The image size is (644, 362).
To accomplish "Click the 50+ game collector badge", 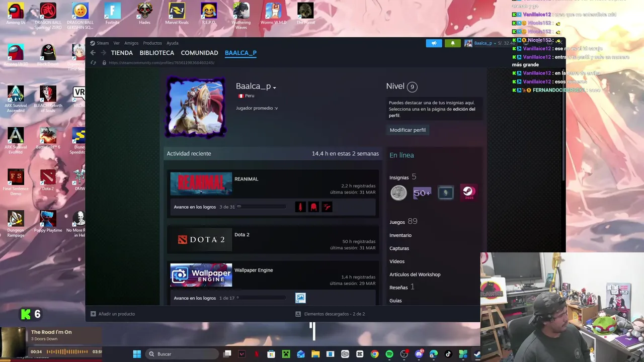I will [x=422, y=193].
